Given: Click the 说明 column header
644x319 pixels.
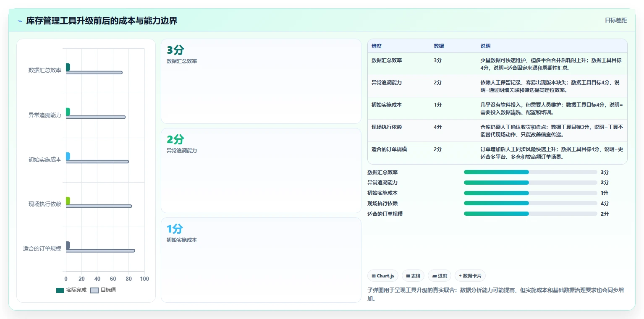Looking at the screenshot, I should [x=485, y=46].
